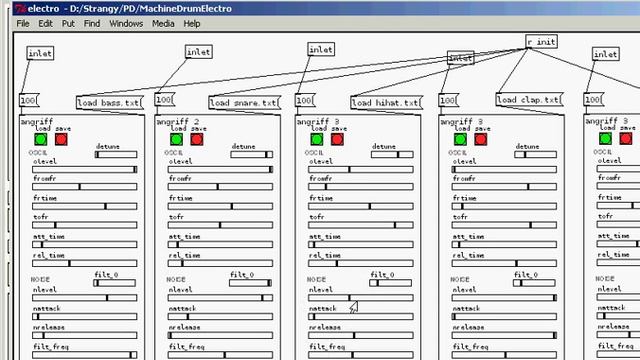Screen dimensions: 640x360
Task: Click the nrelease slider in angriff 2 panel
Action: point(220,336)
